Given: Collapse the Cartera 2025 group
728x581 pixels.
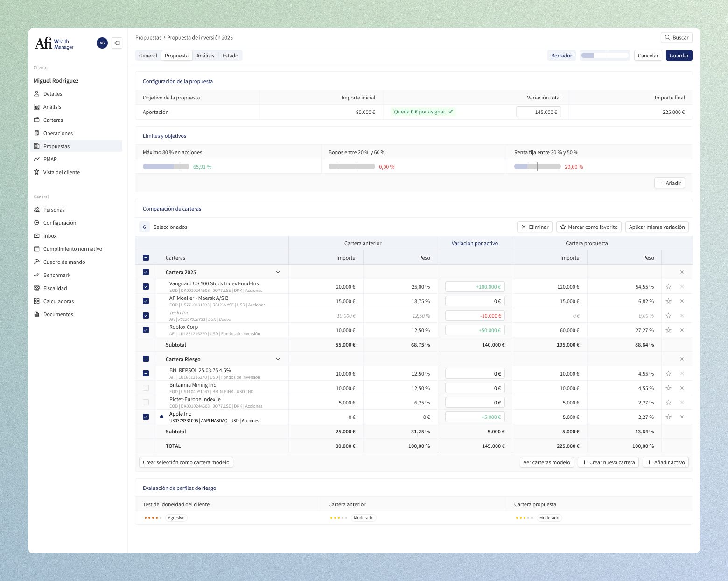Looking at the screenshot, I should pos(278,272).
